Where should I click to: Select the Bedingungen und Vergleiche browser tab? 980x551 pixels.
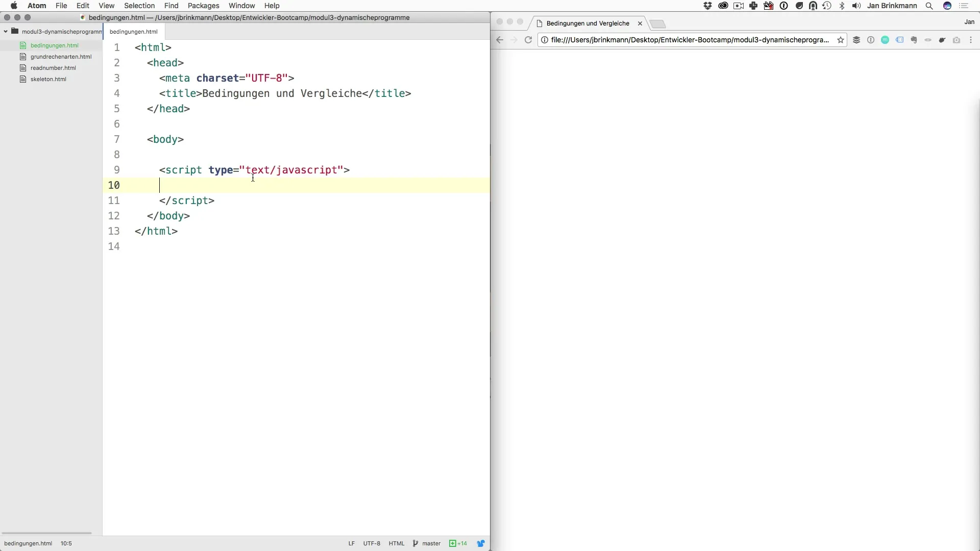pyautogui.click(x=587, y=23)
